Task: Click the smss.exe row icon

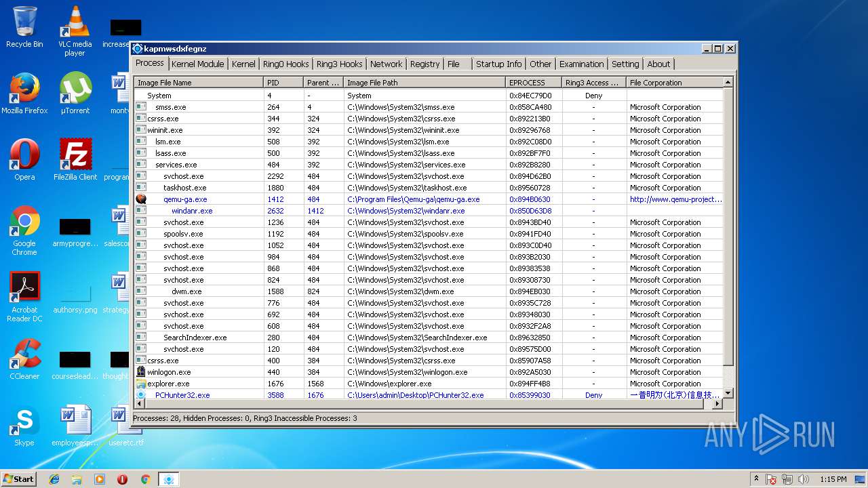Action: click(141, 107)
